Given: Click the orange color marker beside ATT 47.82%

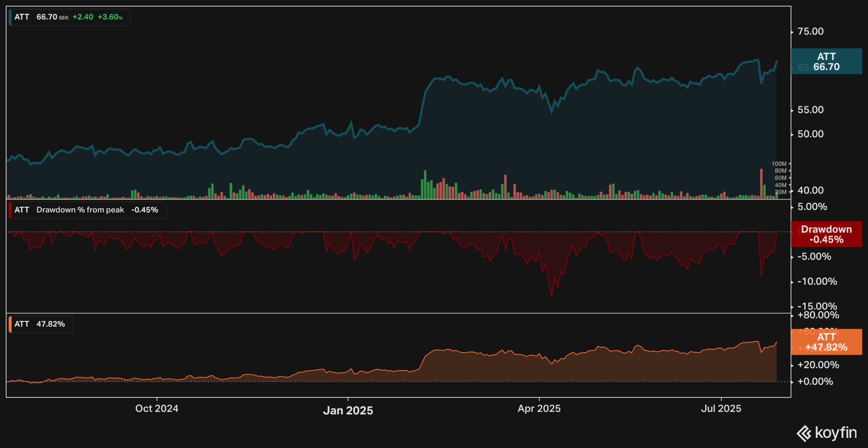Looking at the screenshot, I should 10,324.
